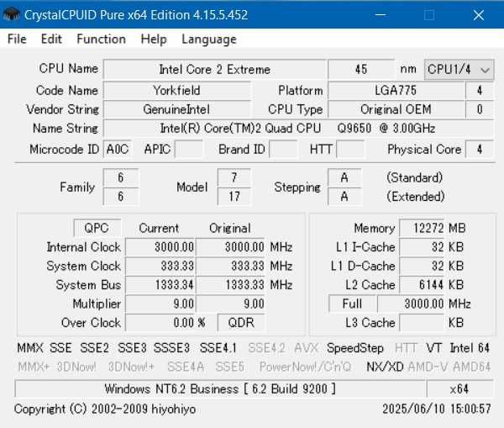Click the extended Model value '17'

234,196
